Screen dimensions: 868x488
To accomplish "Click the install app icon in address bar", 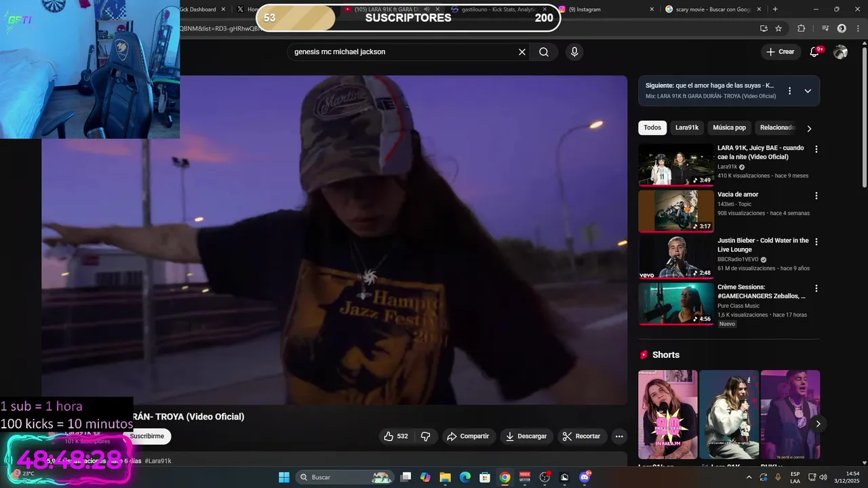I will coord(764,28).
